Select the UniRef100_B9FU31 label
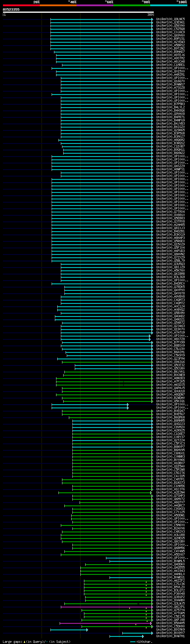The image size is (190, 644). click(x=170, y=39)
